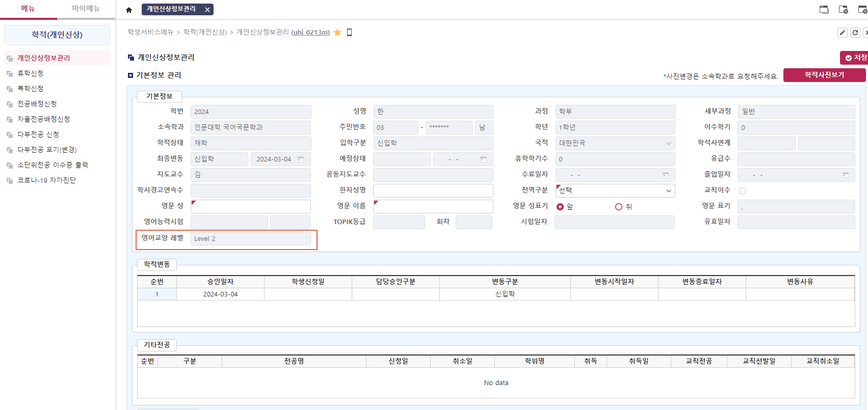The image size is (868, 410).
Task: Click the refresh icon button
Action: (855, 33)
